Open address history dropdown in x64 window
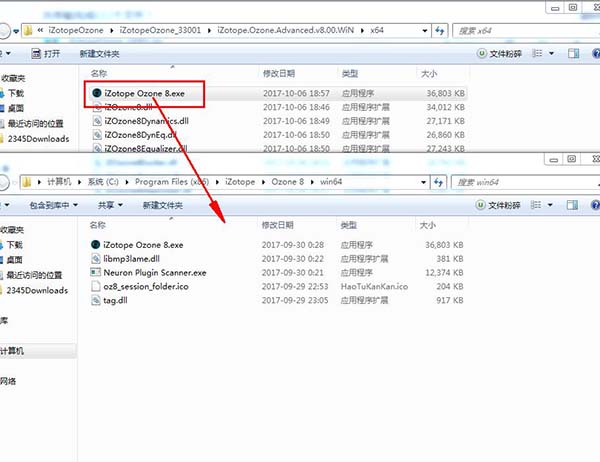This screenshot has width=600, height=462. coord(425,31)
